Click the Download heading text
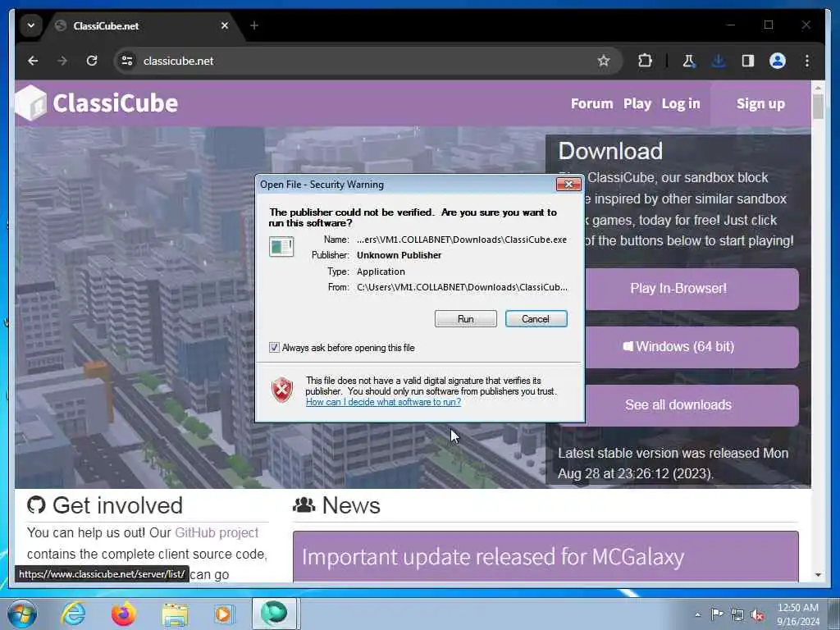Image resolution: width=840 pixels, height=630 pixels. click(x=610, y=151)
